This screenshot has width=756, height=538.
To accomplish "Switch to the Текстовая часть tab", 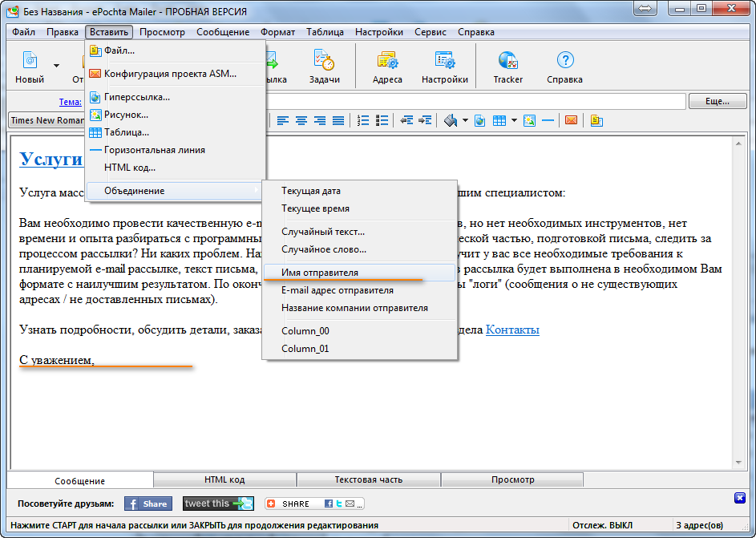I will click(x=369, y=480).
